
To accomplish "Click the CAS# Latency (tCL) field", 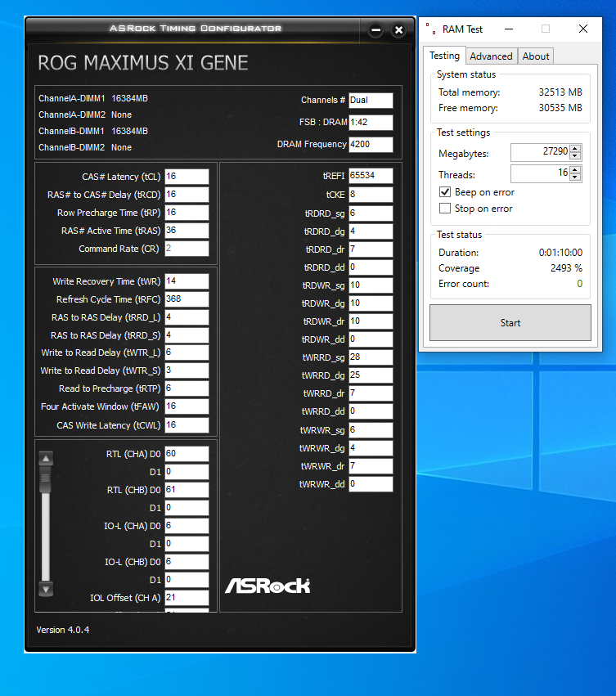I will (x=187, y=176).
